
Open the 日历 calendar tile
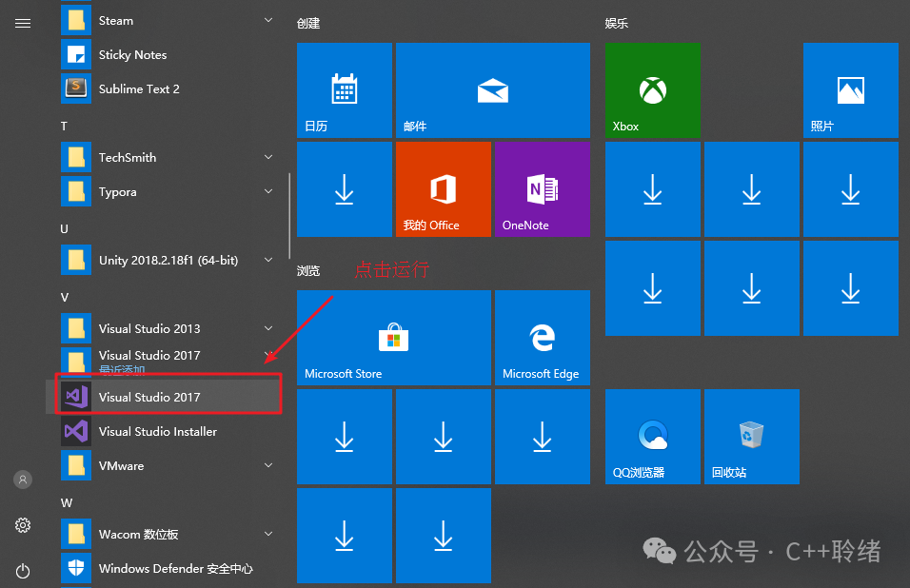pos(345,90)
